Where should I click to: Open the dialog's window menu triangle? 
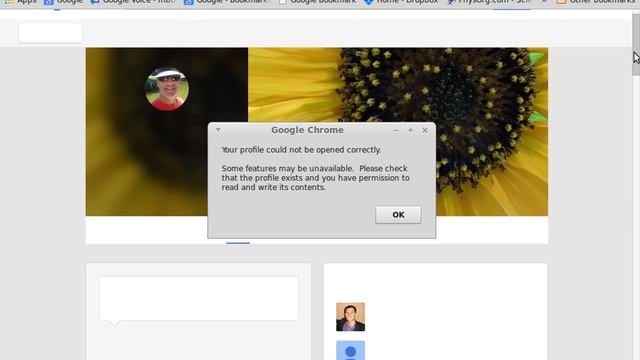(x=218, y=130)
